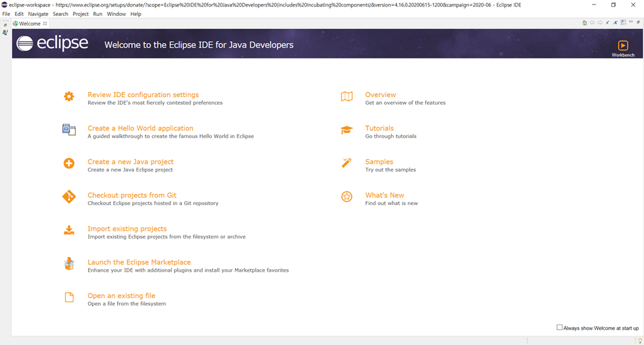Minimize the Welcome view
Screen dimensions: 644x345
pyautogui.click(x=631, y=22)
